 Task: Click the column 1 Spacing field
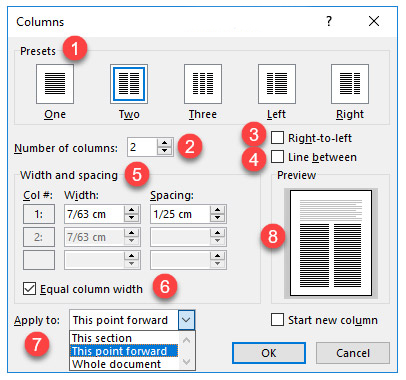[x=180, y=214]
